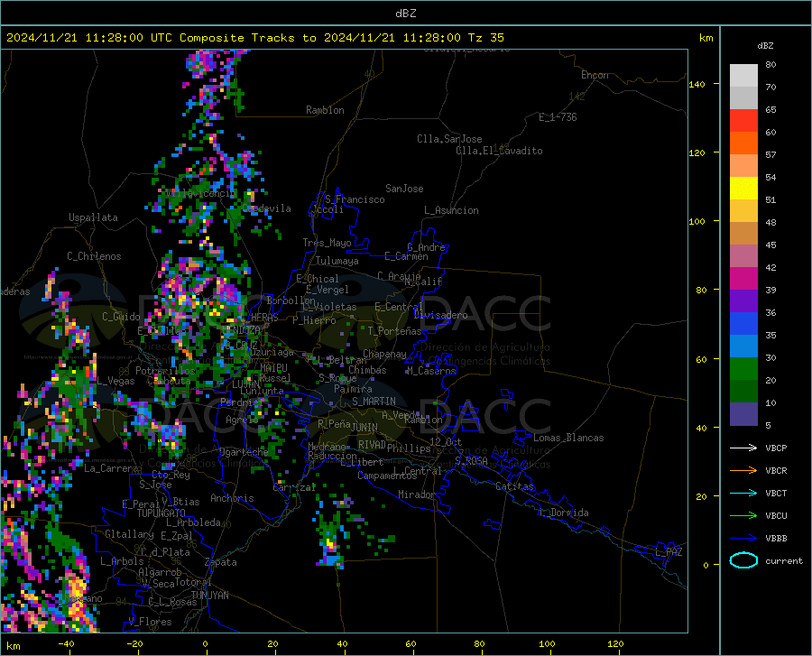Select the pink 42–45 dBZ swatch

[743, 256]
